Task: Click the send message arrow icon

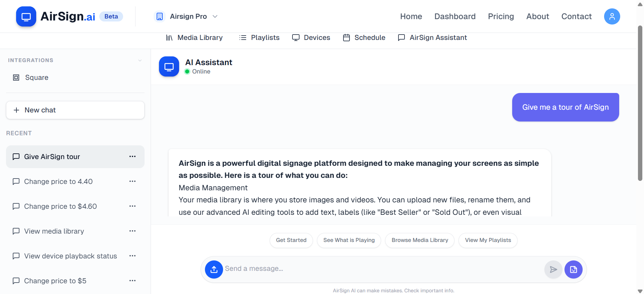Action: click(553, 269)
